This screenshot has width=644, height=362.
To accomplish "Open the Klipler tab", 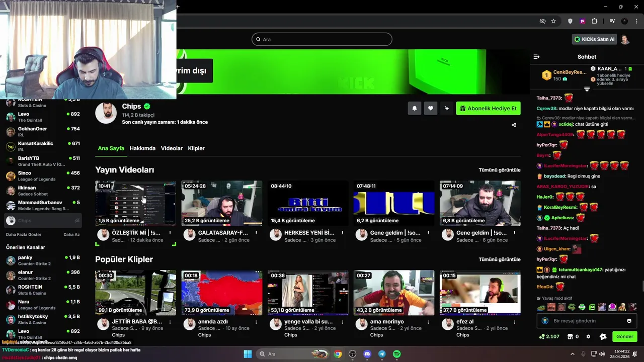I will point(196,148).
